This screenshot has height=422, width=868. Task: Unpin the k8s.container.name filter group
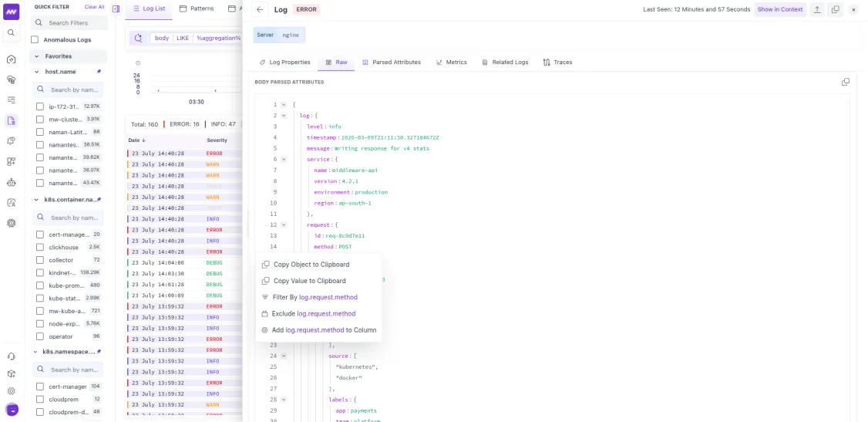click(99, 199)
